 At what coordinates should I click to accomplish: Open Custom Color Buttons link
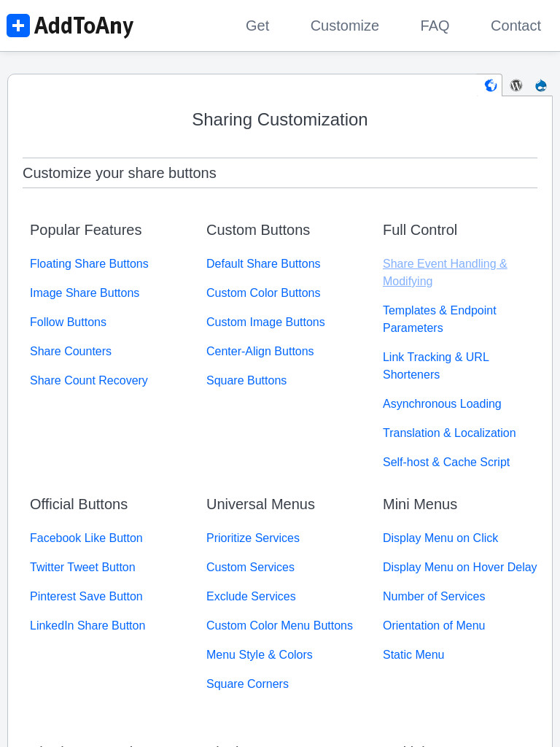click(x=263, y=293)
